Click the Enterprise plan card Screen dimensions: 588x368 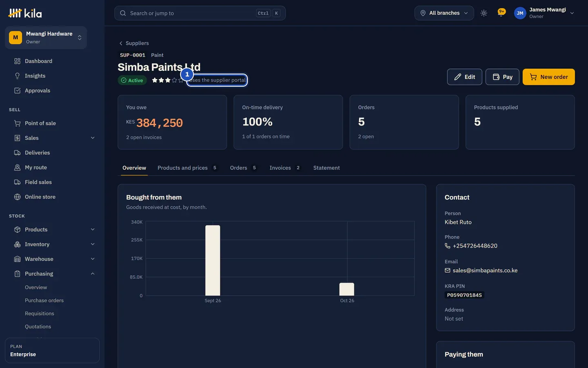[x=52, y=350]
